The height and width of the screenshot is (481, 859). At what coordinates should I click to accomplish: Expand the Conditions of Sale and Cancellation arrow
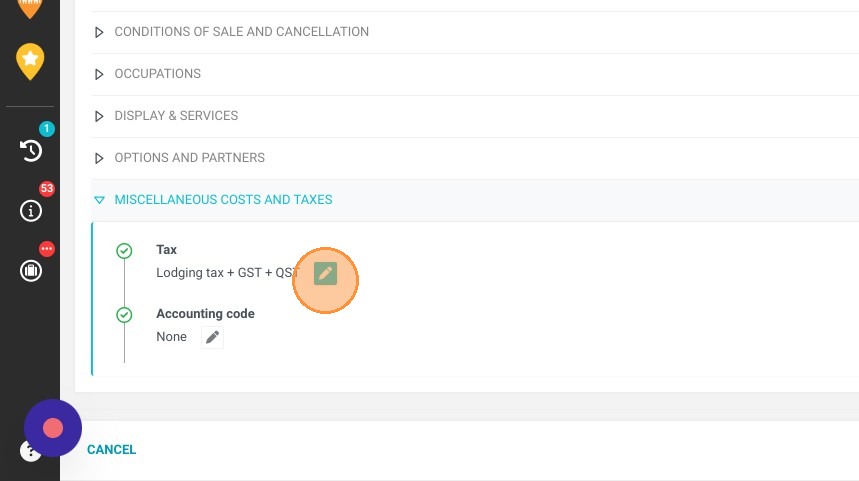tap(99, 32)
